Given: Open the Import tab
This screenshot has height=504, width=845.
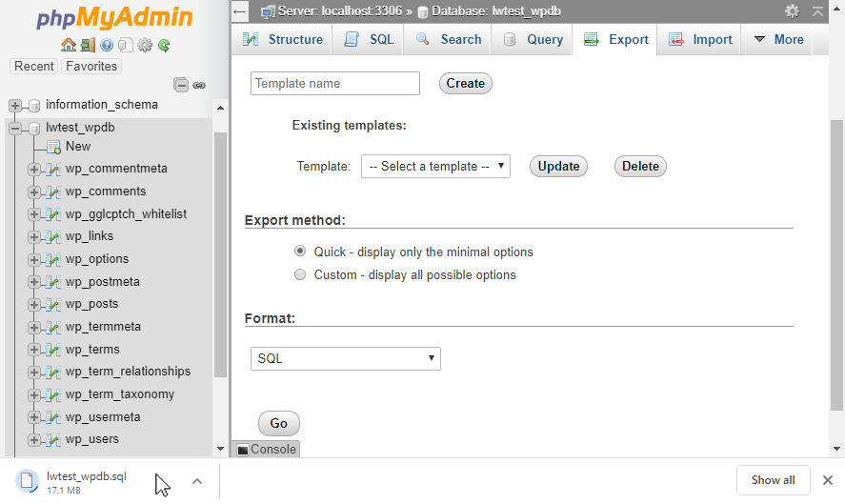Looking at the screenshot, I should 700,39.
